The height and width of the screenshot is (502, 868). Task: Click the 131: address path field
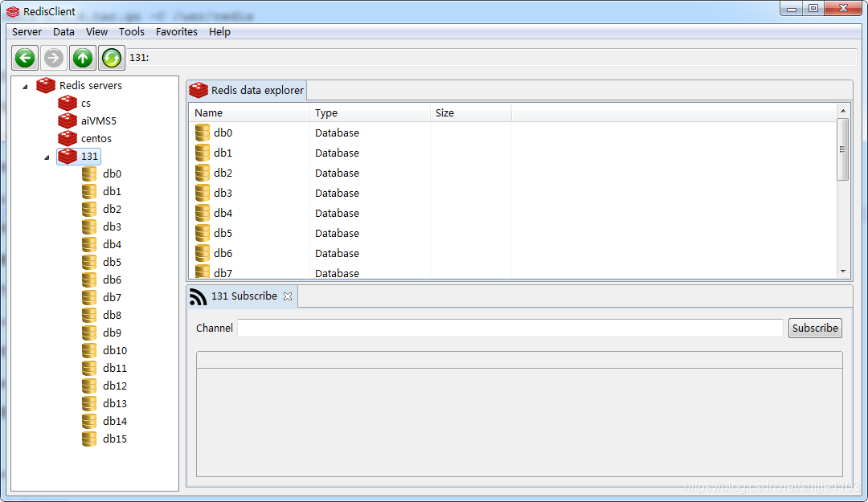(492, 58)
